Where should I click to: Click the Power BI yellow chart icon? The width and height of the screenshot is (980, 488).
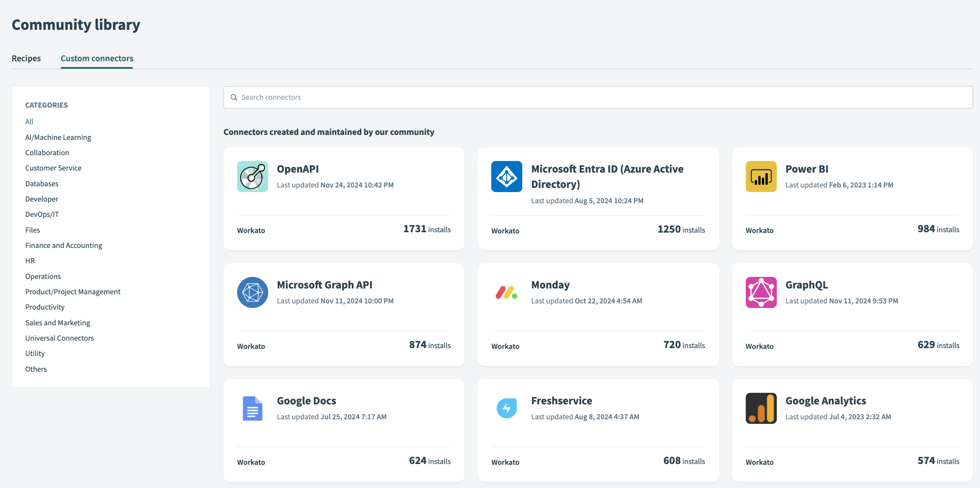761,176
